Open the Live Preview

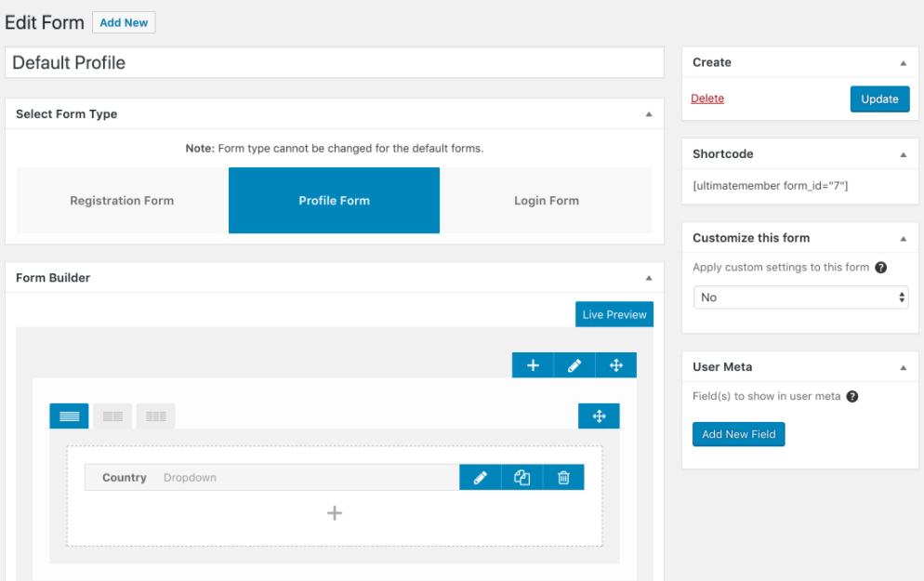point(614,314)
